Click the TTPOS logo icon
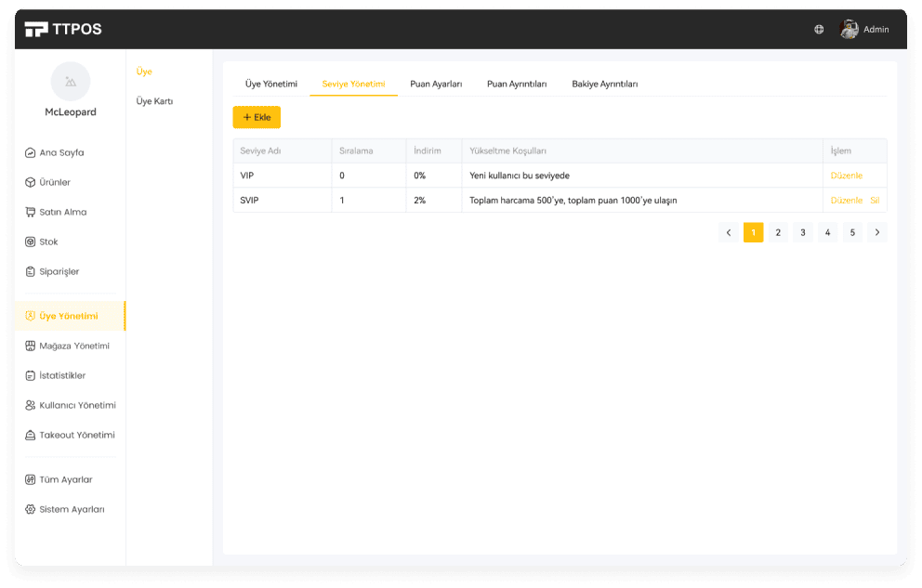This screenshot has height=588, width=922. pos(36,29)
